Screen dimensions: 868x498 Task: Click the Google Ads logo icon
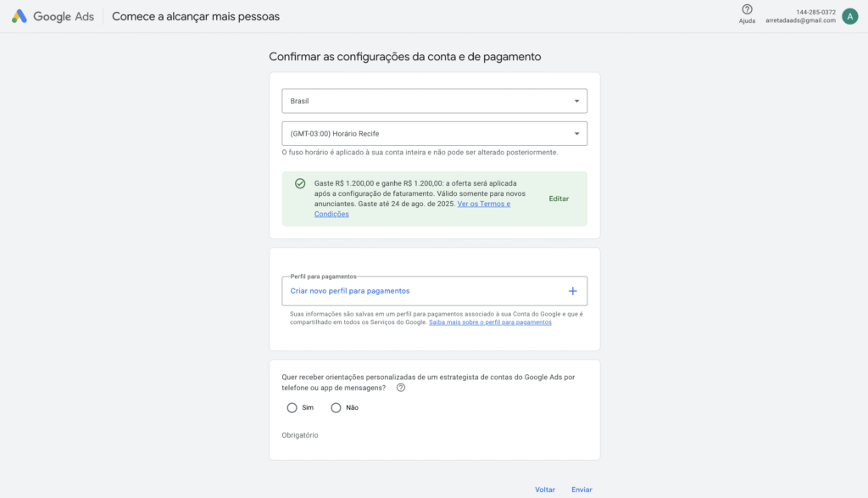click(x=19, y=16)
